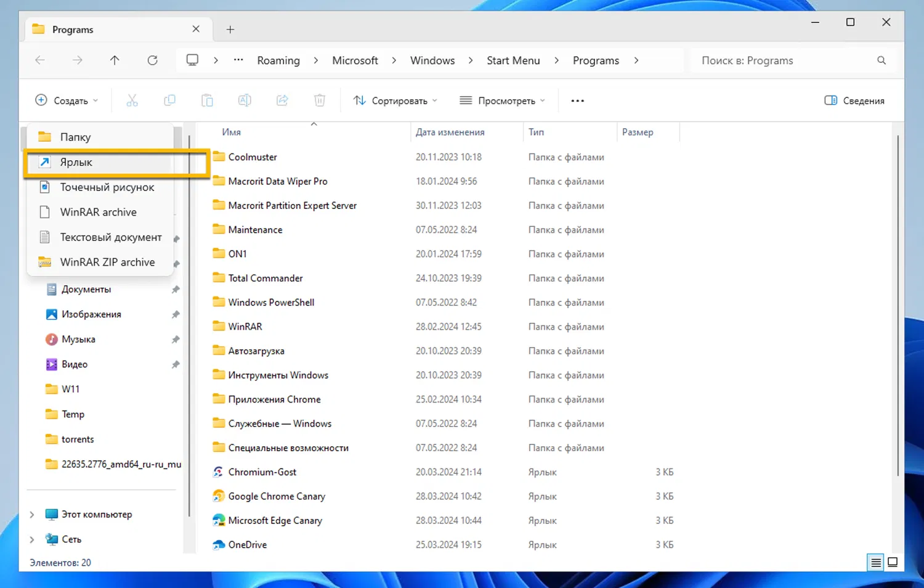Open Видео in the navigation pane
The image size is (924, 588).
click(x=75, y=364)
